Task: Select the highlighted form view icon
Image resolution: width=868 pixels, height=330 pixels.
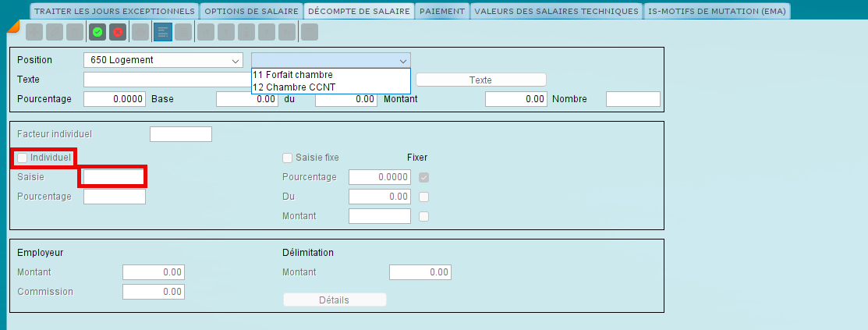Action: click(x=163, y=32)
